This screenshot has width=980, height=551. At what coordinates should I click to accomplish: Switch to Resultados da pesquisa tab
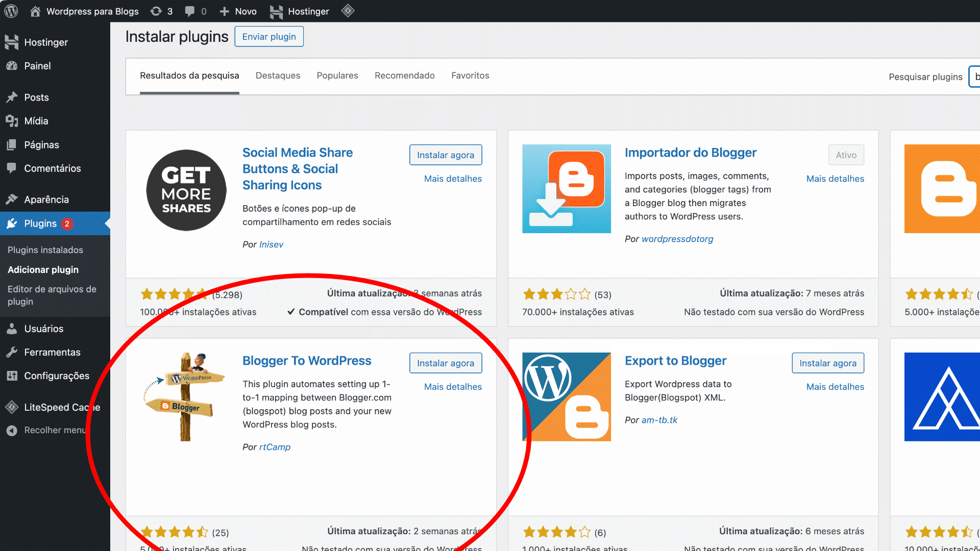pyautogui.click(x=189, y=76)
